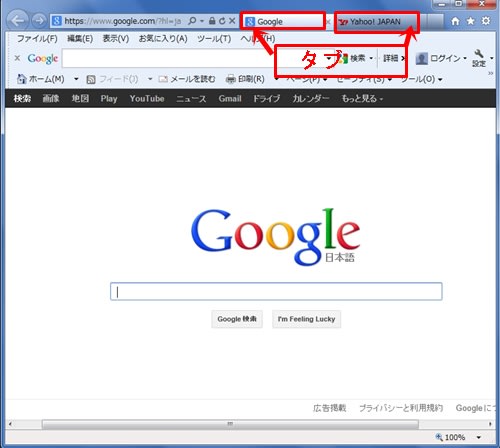Open the zoom level dropdown arrow

coord(479,437)
